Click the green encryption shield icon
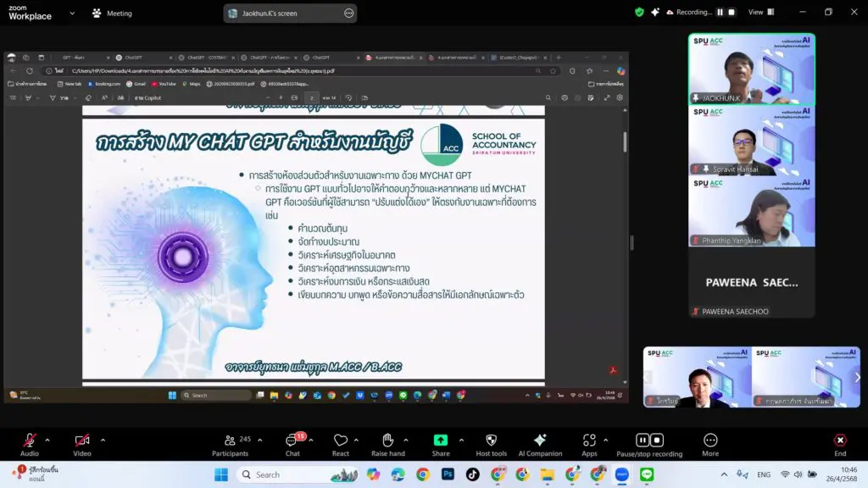Image resolution: width=868 pixels, height=488 pixels. (639, 12)
